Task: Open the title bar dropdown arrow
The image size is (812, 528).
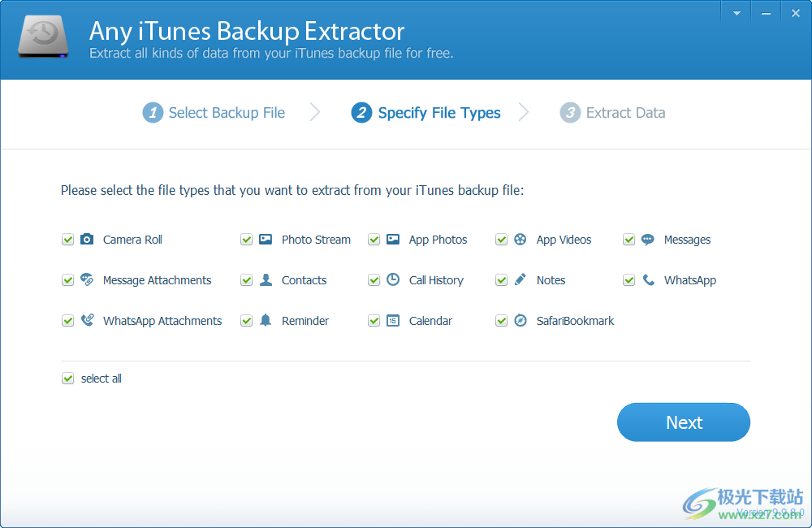Action: [x=736, y=12]
